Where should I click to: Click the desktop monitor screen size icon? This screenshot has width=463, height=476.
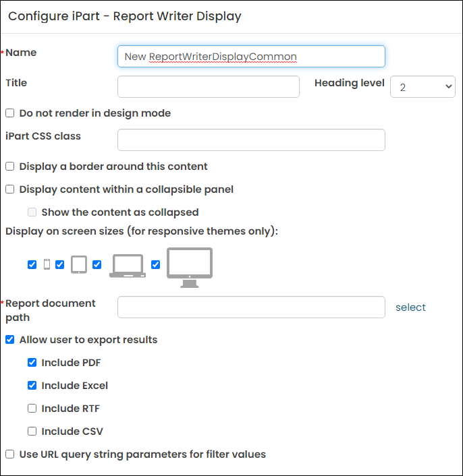pyautogui.click(x=190, y=268)
